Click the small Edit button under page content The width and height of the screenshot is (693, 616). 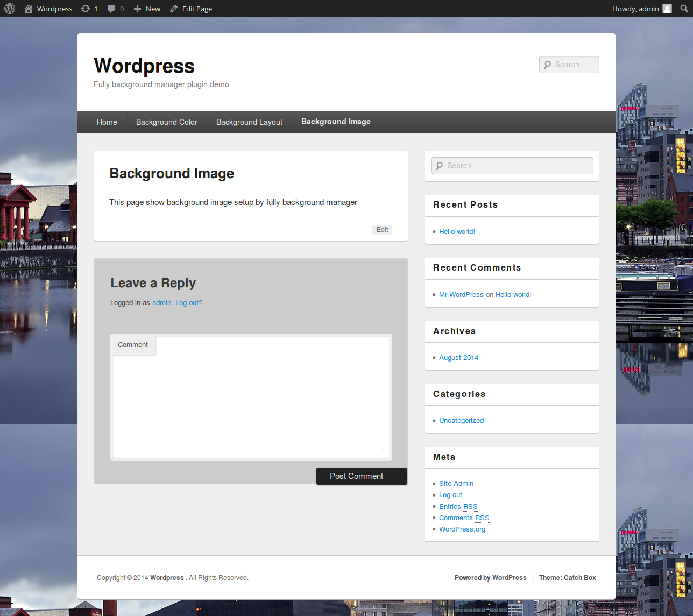tap(382, 230)
